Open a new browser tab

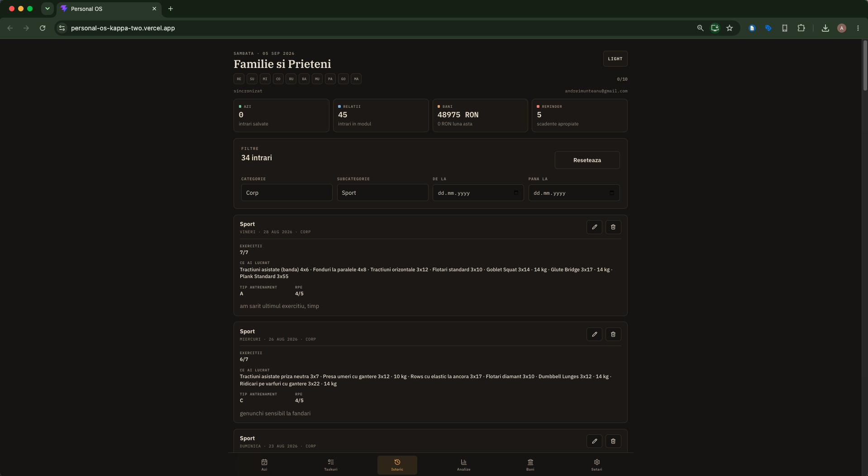[x=171, y=9]
